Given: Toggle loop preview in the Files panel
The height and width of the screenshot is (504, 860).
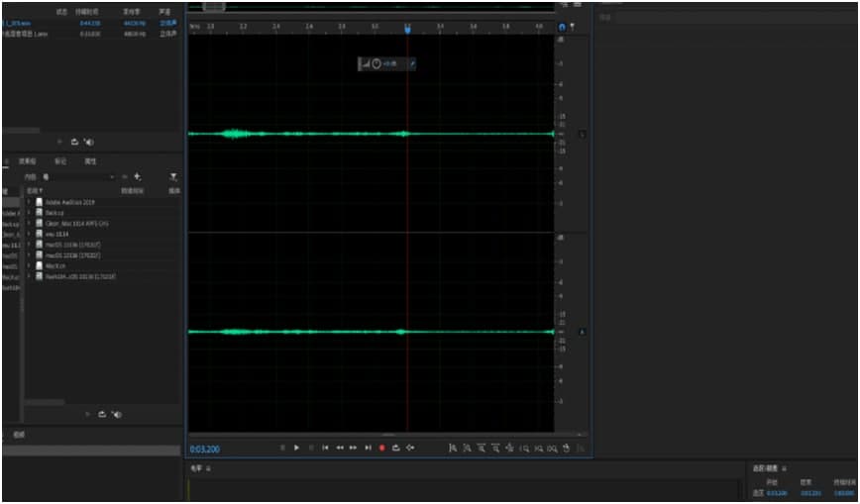Looking at the screenshot, I should pos(74,142).
